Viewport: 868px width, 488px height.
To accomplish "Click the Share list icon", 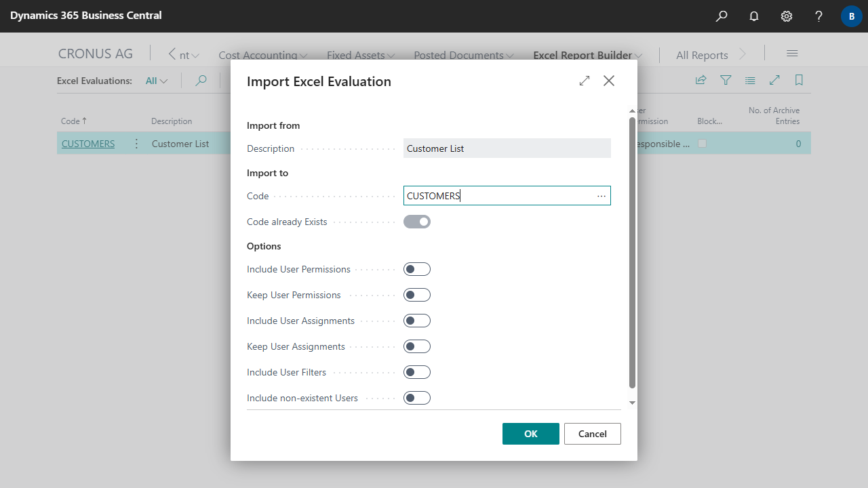I will click(701, 80).
